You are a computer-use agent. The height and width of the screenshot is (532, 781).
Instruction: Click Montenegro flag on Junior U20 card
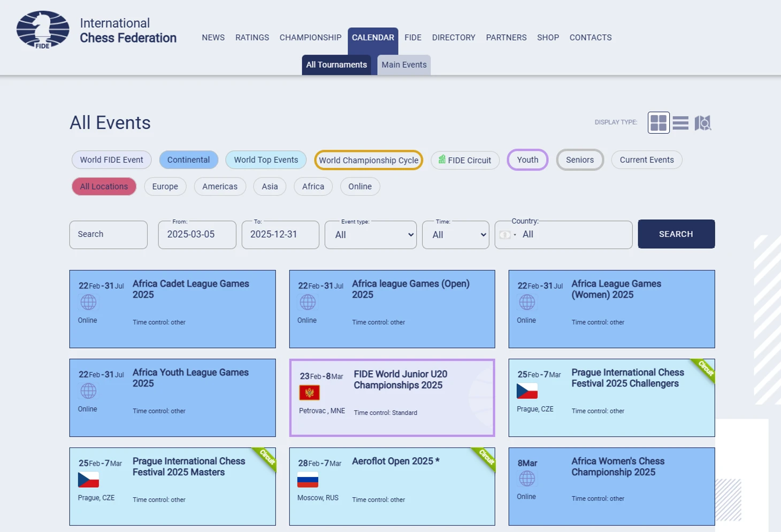tap(309, 393)
